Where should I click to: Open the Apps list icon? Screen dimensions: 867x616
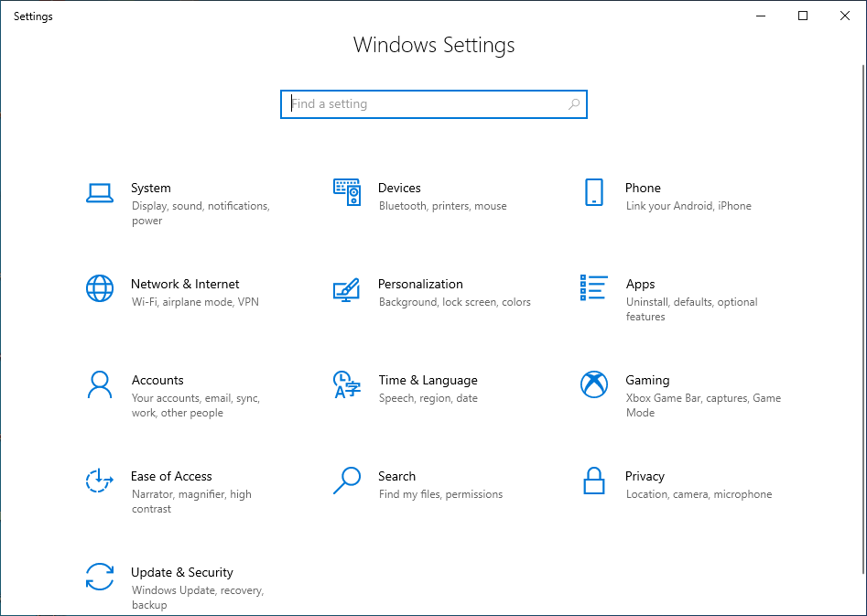[594, 287]
